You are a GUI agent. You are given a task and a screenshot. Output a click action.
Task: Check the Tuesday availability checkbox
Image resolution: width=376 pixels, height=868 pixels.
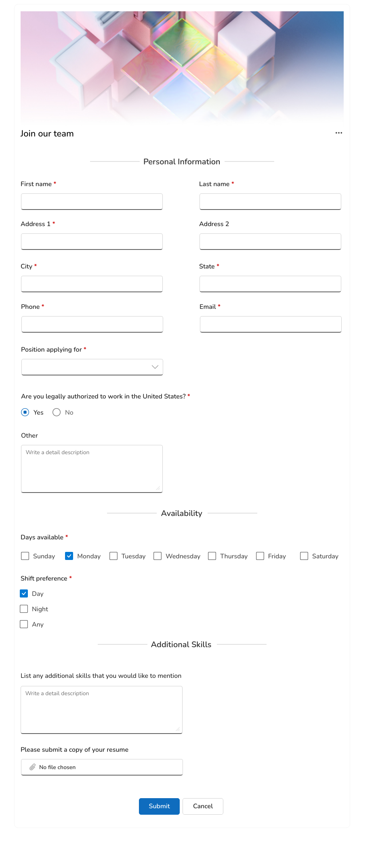click(113, 556)
